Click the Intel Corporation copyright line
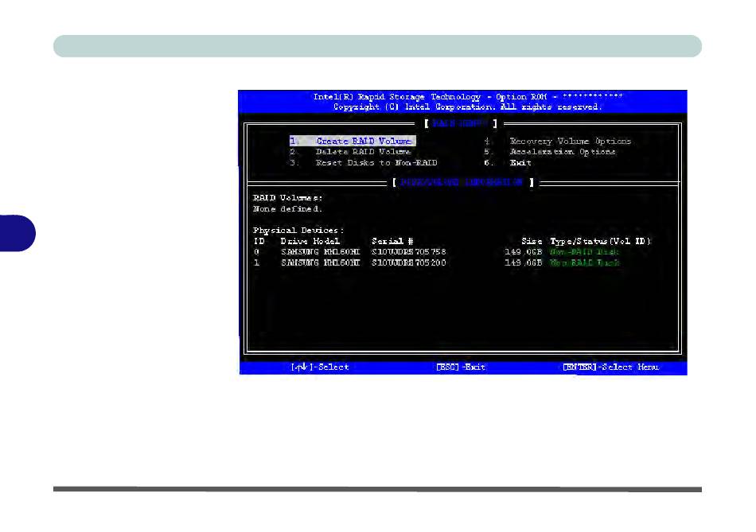 pyautogui.click(x=468, y=107)
